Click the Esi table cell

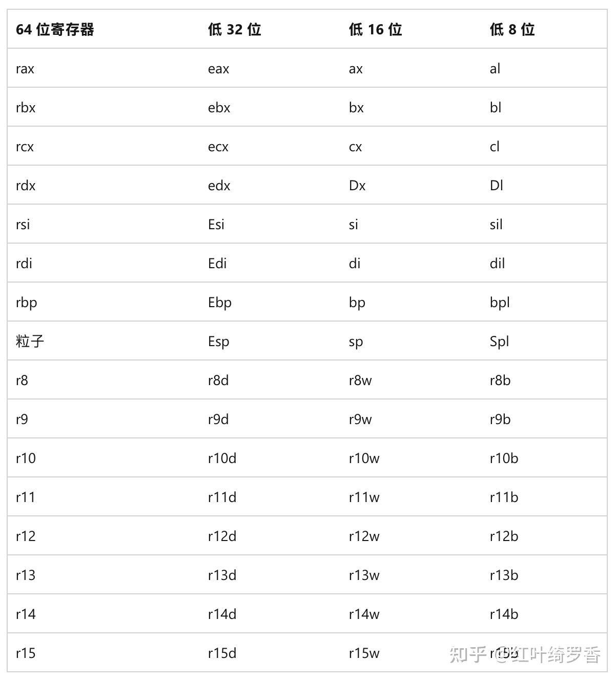coord(216,225)
